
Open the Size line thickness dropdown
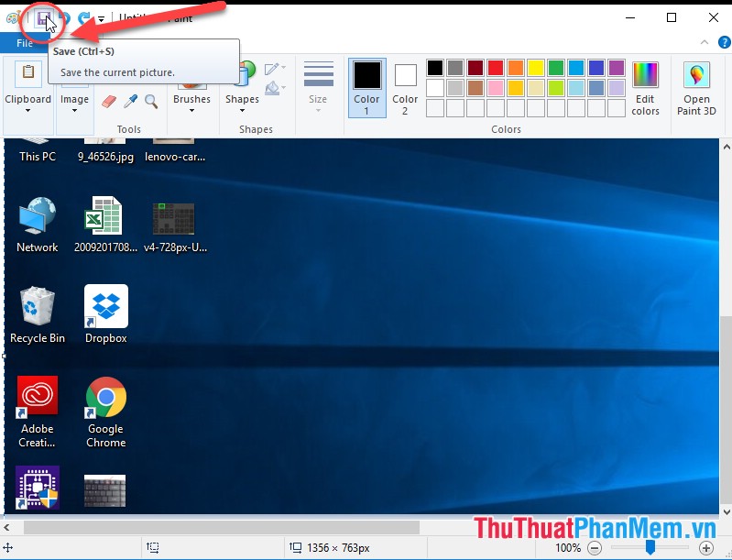click(x=318, y=87)
